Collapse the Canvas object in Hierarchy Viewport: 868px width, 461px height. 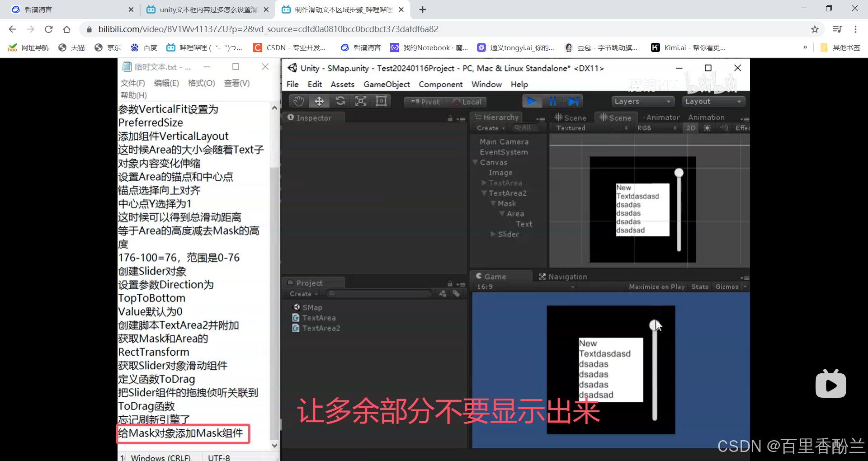coord(475,162)
